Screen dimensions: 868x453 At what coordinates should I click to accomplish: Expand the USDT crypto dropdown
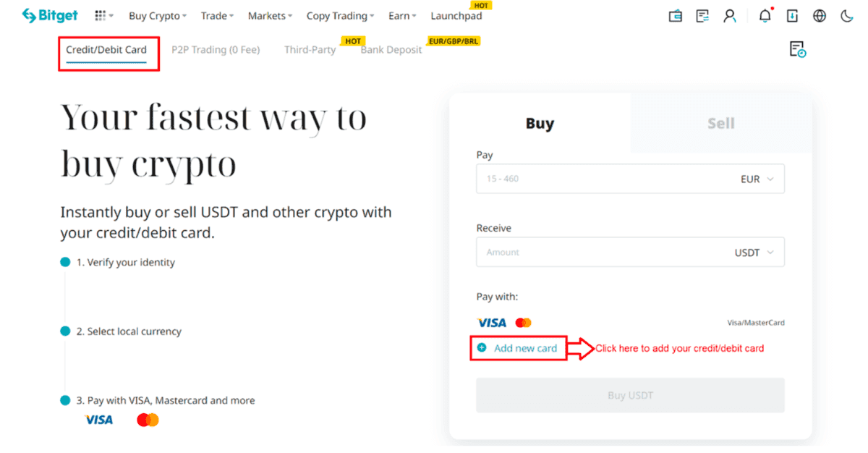pyautogui.click(x=754, y=253)
